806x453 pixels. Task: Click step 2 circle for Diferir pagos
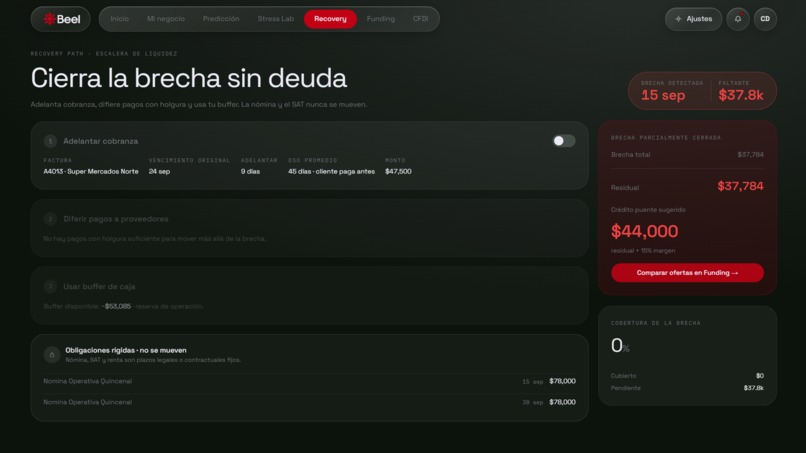click(50, 219)
